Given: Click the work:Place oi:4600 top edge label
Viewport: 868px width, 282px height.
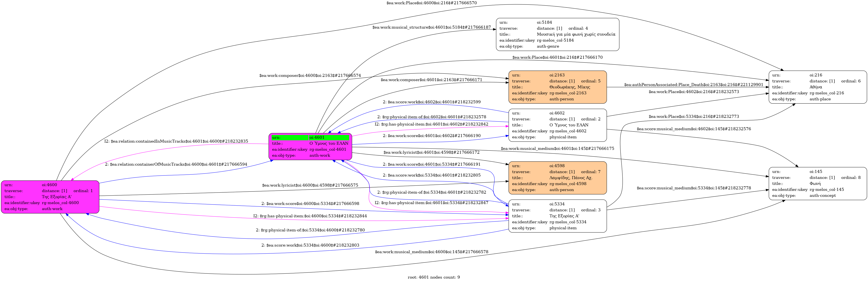Looking at the screenshot, I should pyautogui.click(x=431, y=3).
